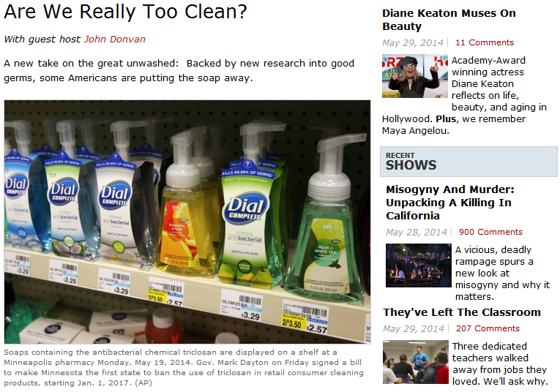Click the 'Are We Really Too Clean?' headline
560x392 pixels.
pos(125,12)
